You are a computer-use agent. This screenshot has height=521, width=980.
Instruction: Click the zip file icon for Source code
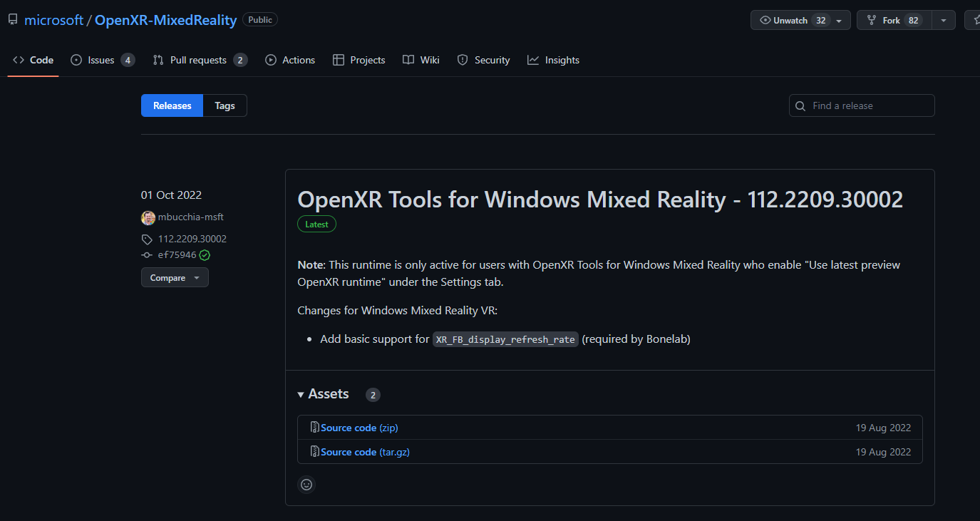point(315,428)
